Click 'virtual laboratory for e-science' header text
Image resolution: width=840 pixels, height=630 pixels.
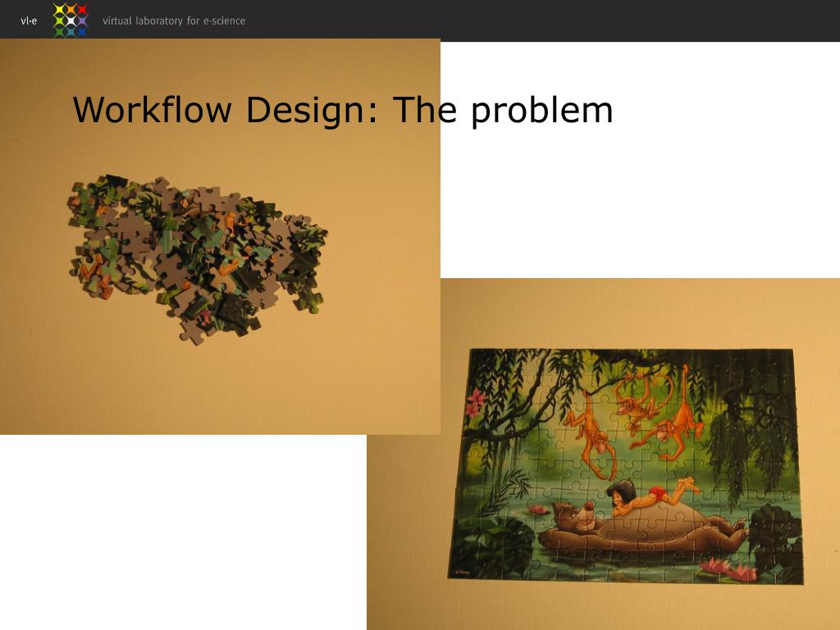pyautogui.click(x=174, y=21)
